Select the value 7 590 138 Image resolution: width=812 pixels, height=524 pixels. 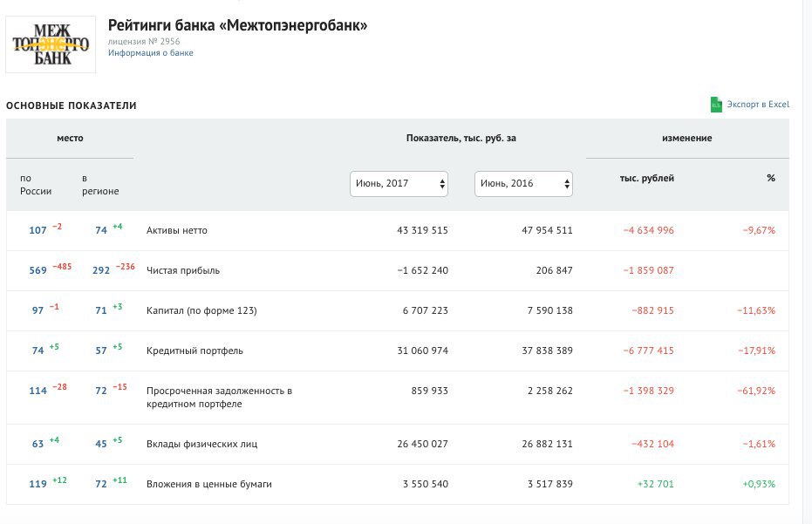[x=550, y=310]
